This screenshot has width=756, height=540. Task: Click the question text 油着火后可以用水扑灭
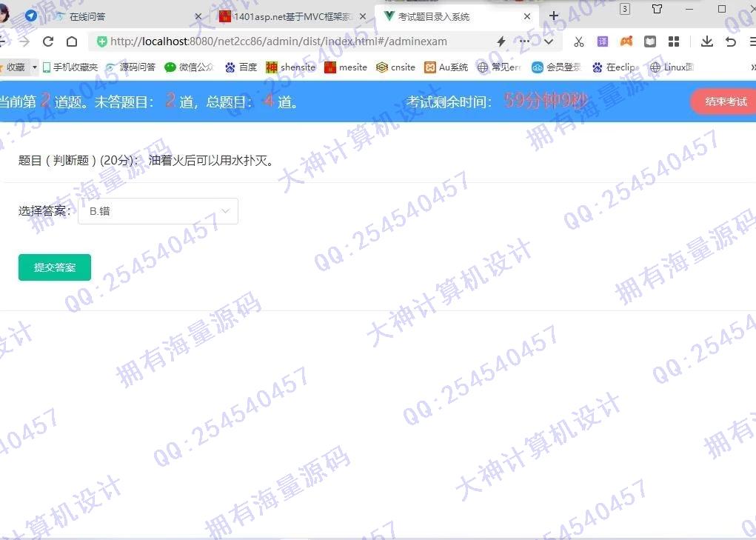tap(211, 161)
